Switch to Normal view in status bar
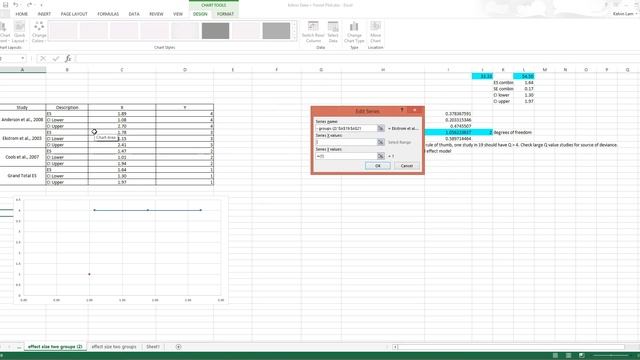Viewport: 640px width, 360px height. [555, 356]
